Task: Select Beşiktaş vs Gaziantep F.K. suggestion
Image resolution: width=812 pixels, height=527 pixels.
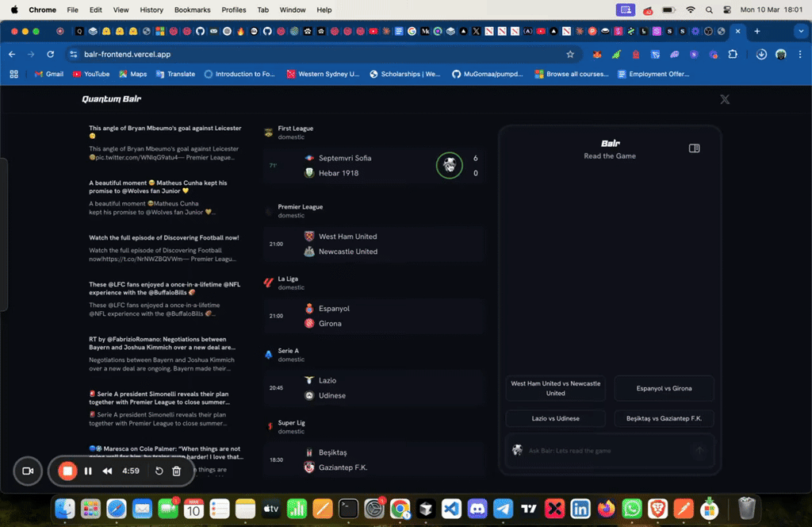Action: coord(664,418)
